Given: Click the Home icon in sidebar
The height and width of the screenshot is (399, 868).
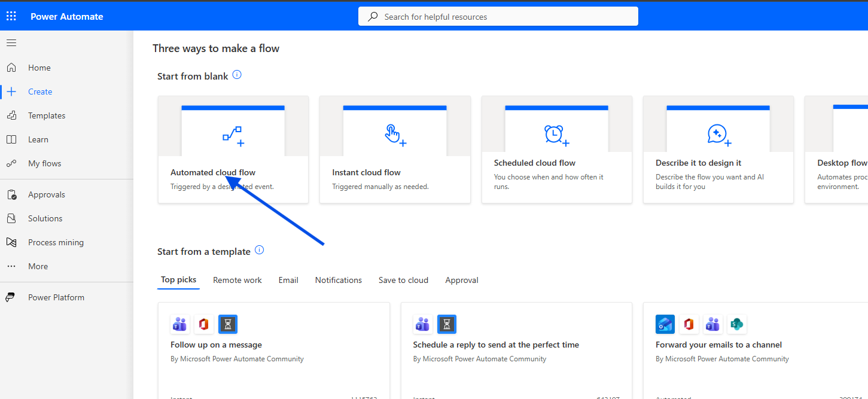Looking at the screenshot, I should [11, 68].
